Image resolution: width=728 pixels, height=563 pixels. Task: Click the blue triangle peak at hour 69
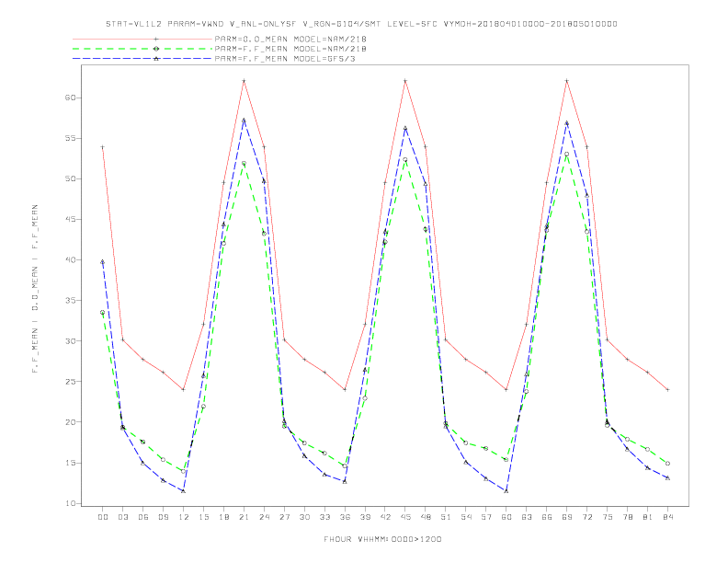[x=567, y=123]
